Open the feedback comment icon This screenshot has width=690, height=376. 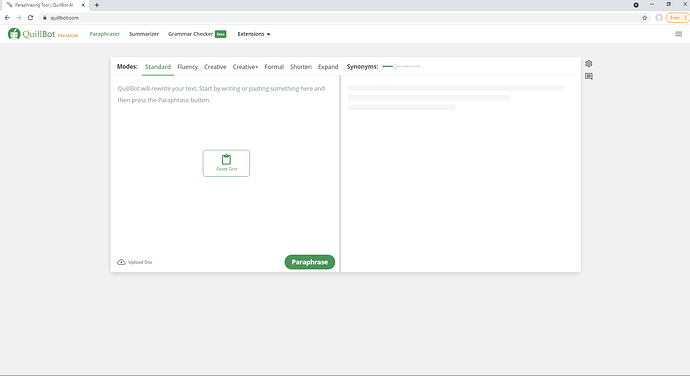[588, 76]
